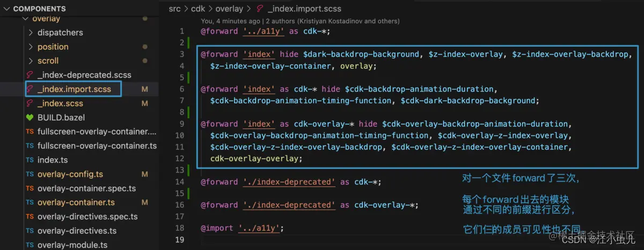Open the dispatchers folder

(x=60, y=32)
